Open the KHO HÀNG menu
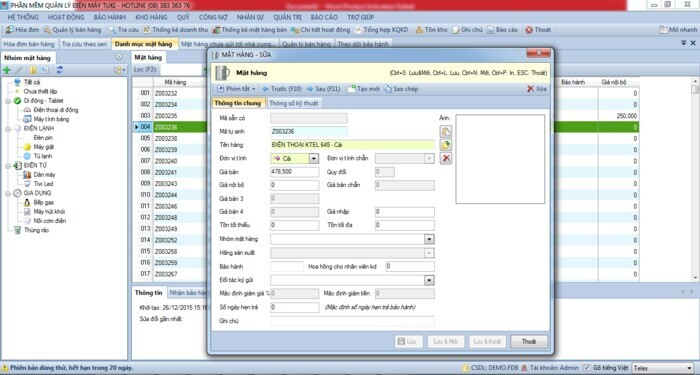The width and height of the screenshot is (700, 375). (151, 17)
